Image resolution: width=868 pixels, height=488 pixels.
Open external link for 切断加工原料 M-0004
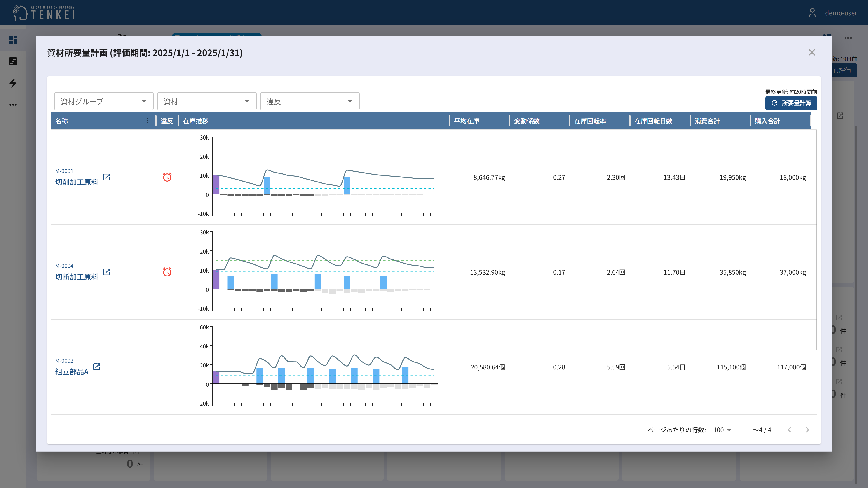pos(106,272)
